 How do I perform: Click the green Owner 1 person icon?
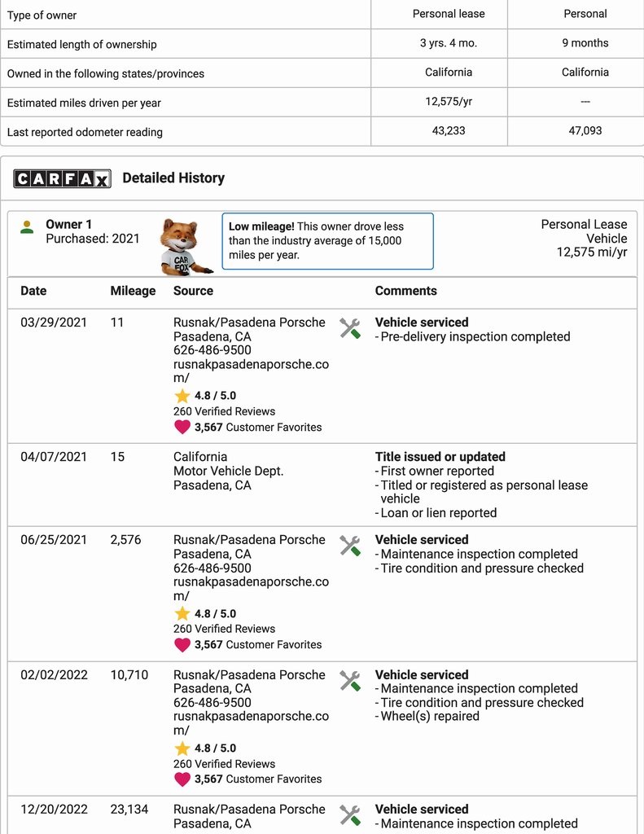pos(28,227)
